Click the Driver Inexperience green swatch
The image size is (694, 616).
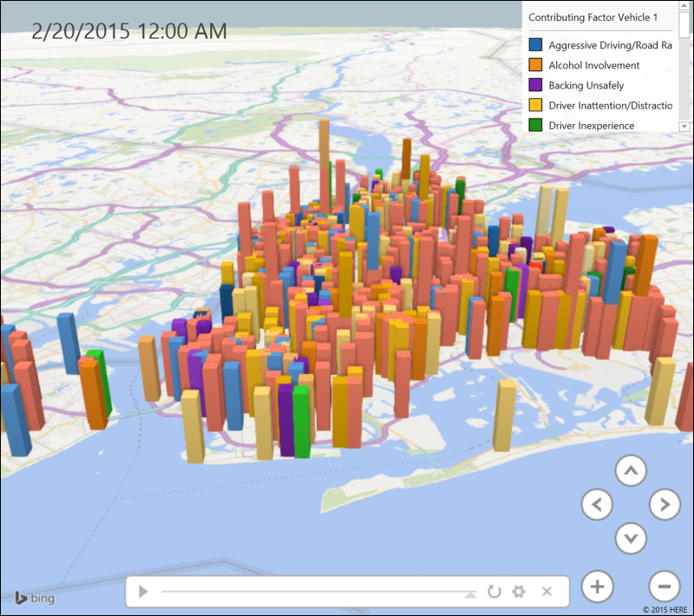click(x=535, y=125)
